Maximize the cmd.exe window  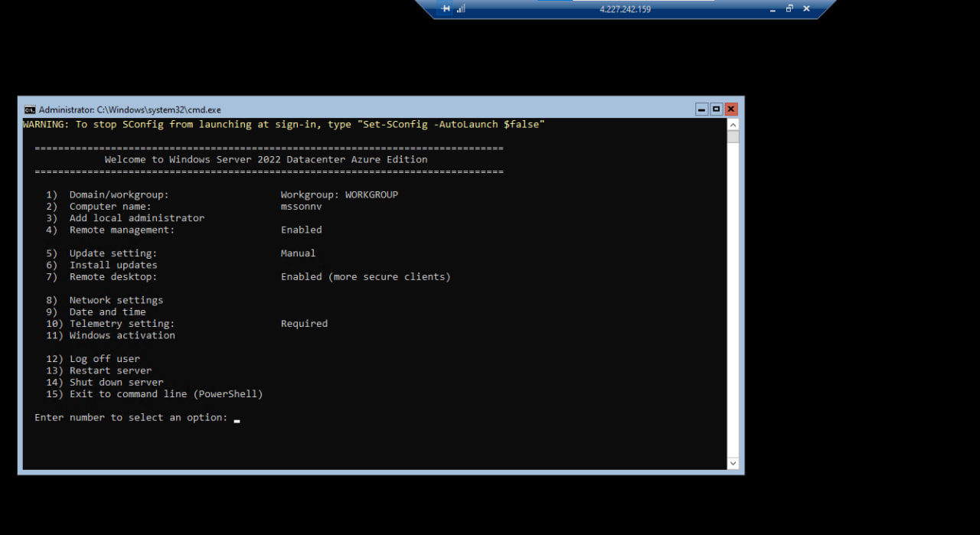(x=717, y=109)
